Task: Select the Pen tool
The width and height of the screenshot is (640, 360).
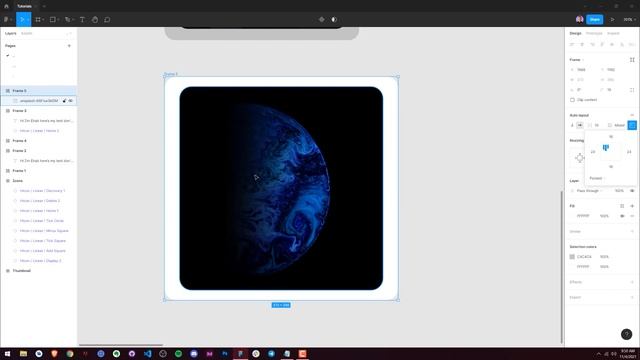Action: 68,19
